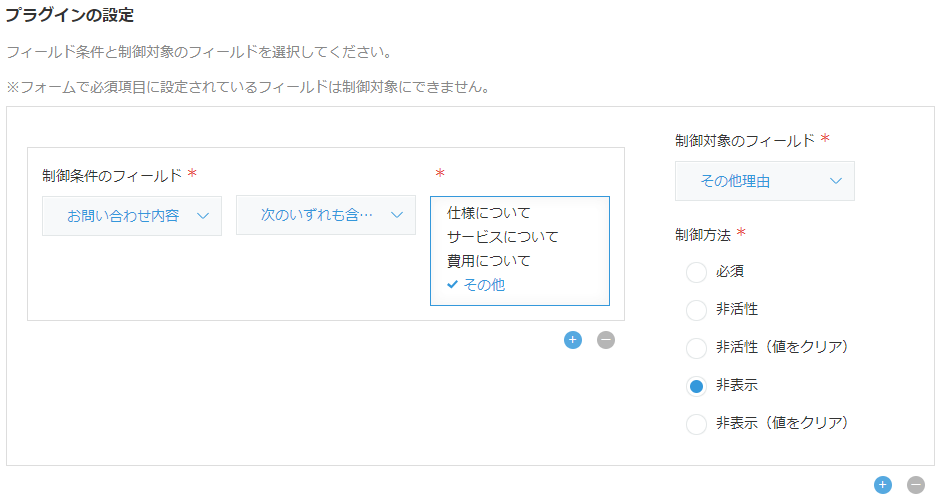Select the 必須 radio button
945x502 pixels.
click(x=697, y=272)
